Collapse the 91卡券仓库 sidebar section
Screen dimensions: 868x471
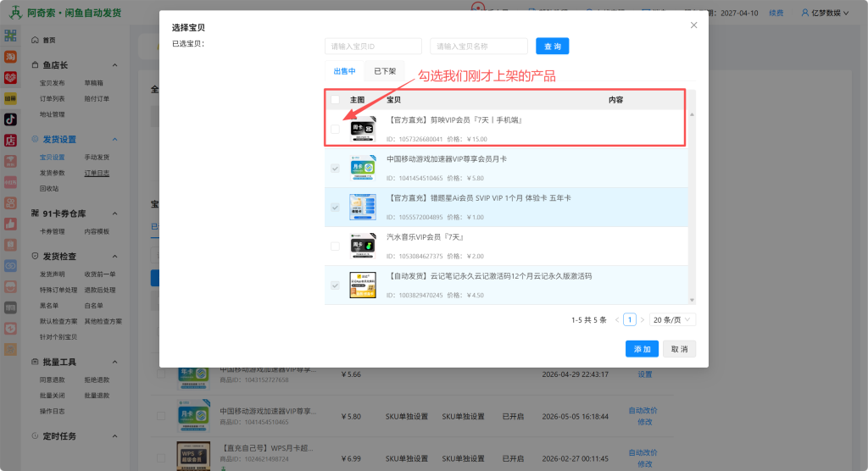coord(114,213)
